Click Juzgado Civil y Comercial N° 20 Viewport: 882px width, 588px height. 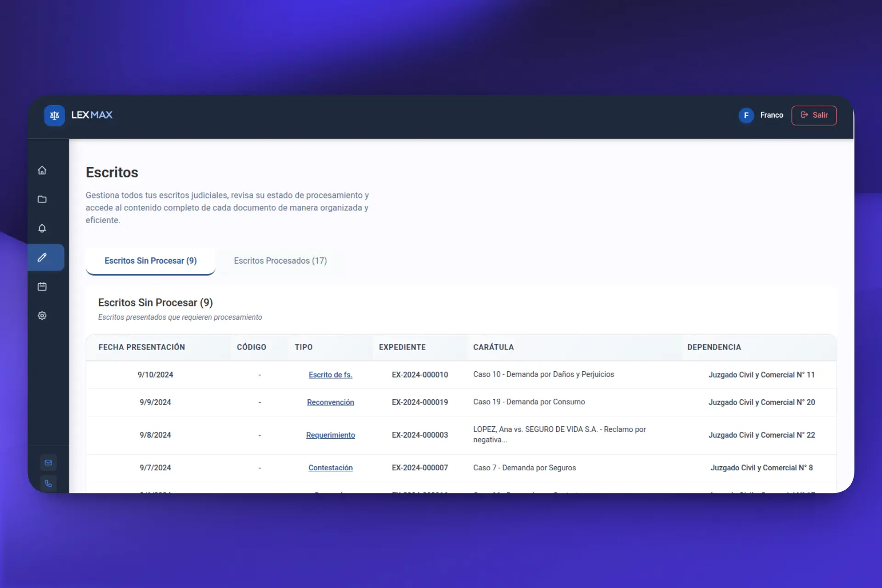click(x=762, y=402)
